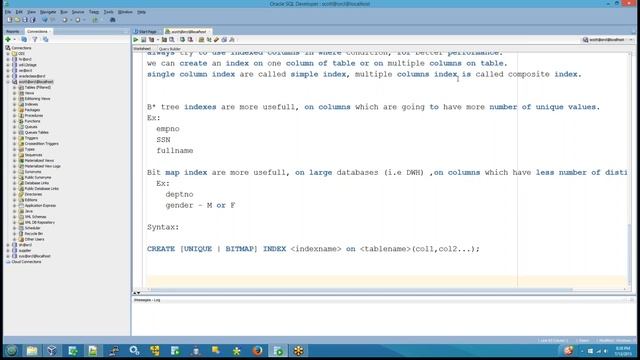The image size is (640, 360).
Task: Click the Back navigation arrow in main toolbar
Action: 64,20
